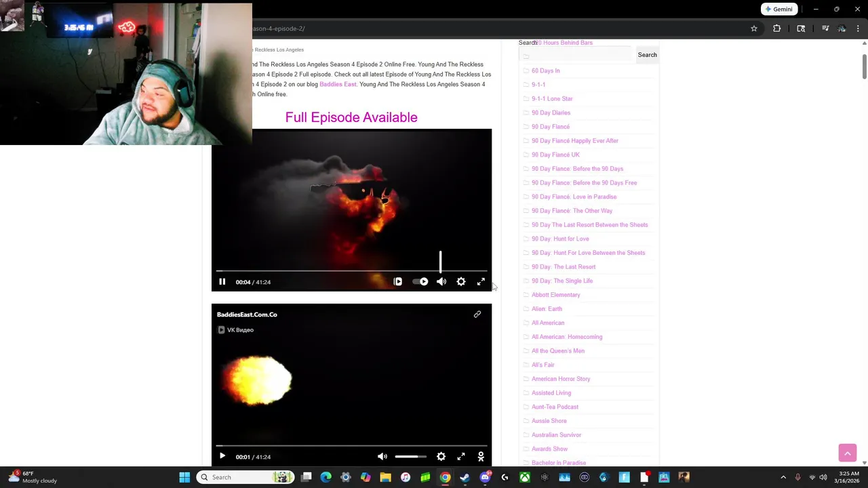Open the Windows Start button

(x=184, y=477)
